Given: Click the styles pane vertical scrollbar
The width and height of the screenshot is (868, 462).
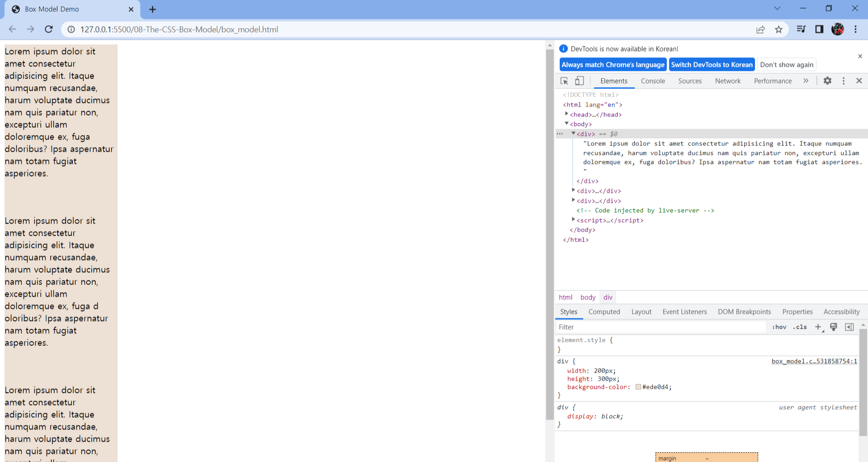Looking at the screenshot, I should coord(863,382).
